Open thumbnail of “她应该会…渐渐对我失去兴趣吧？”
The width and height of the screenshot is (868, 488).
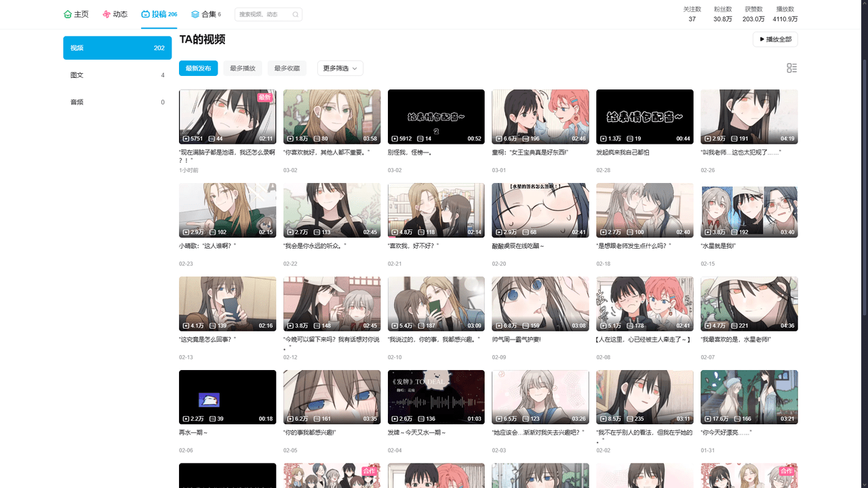(540, 397)
